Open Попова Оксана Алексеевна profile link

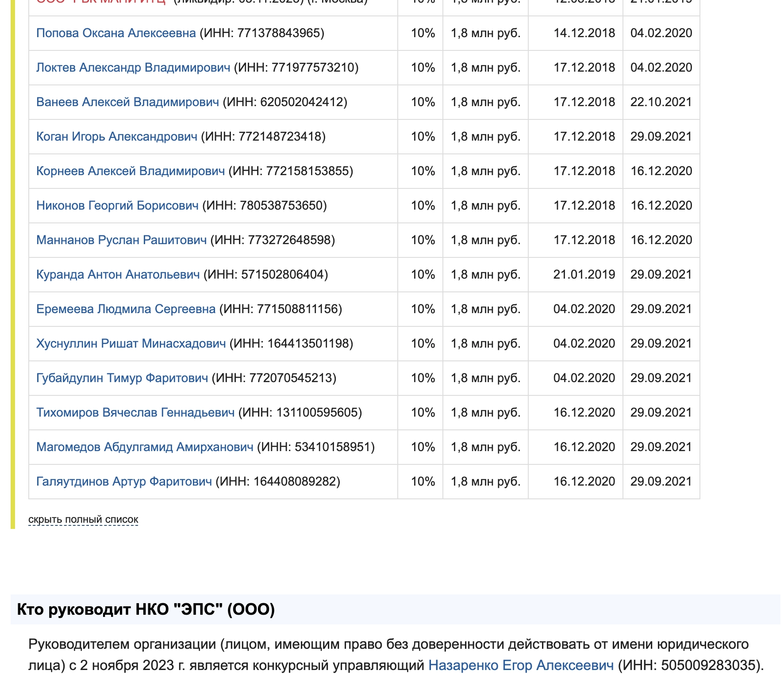pyautogui.click(x=116, y=33)
